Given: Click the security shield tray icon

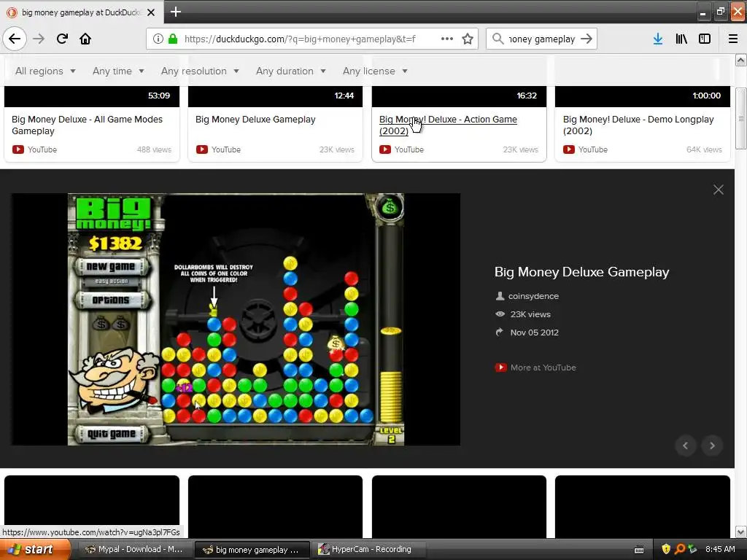Looking at the screenshot, I should (x=666, y=549).
